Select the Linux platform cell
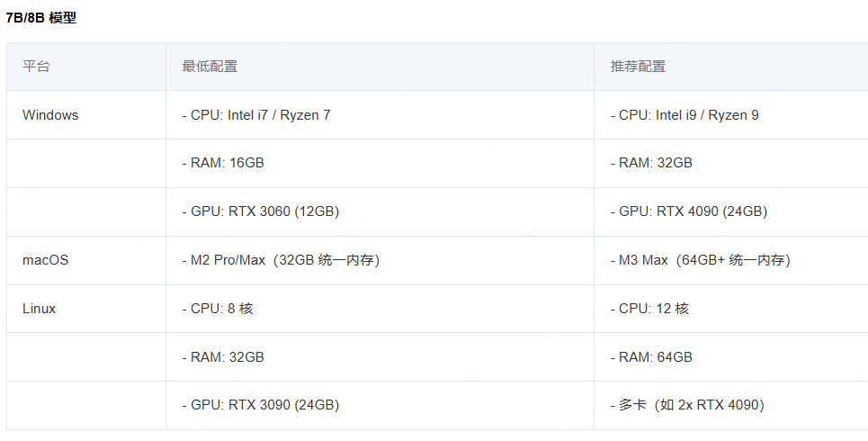 [39, 309]
